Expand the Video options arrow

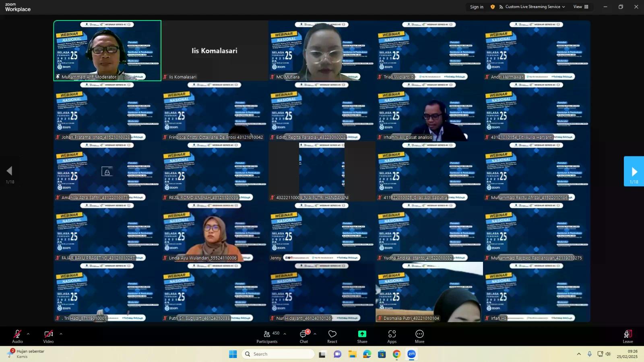point(61,334)
